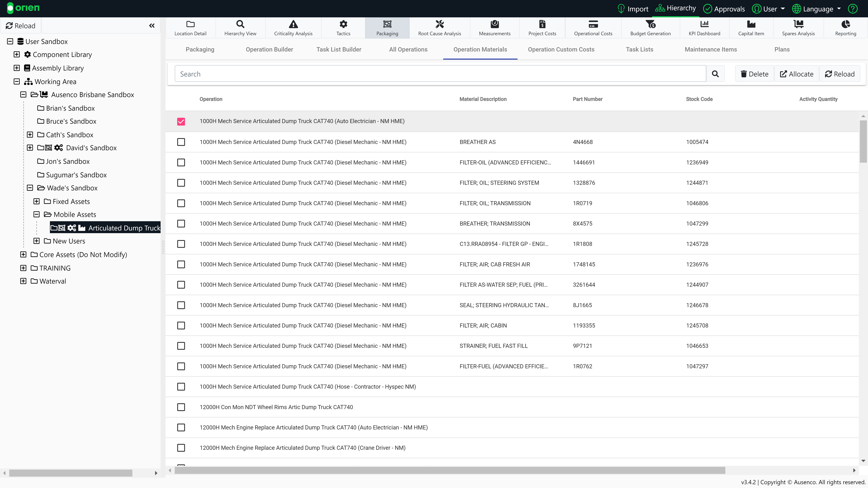Reload the hierarchy tree sidebar

(x=21, y=26)
